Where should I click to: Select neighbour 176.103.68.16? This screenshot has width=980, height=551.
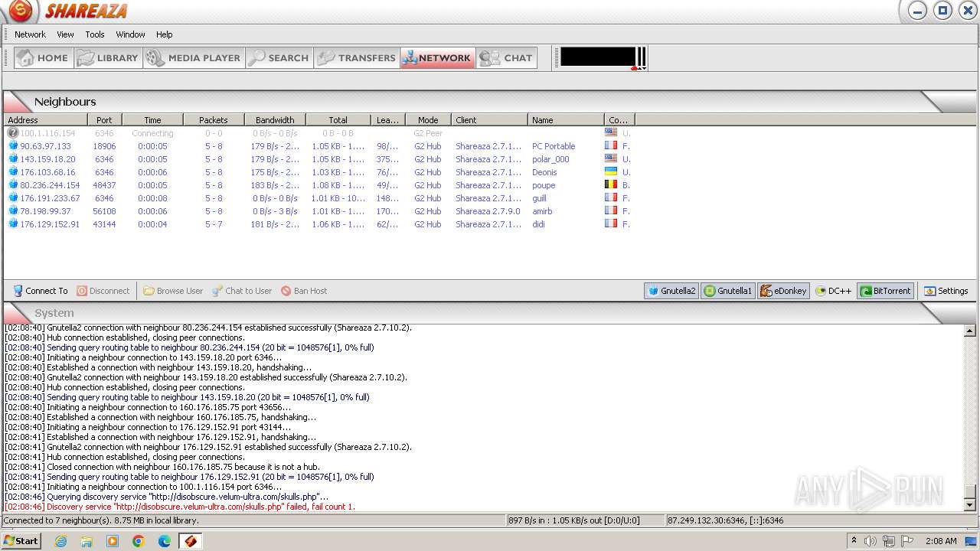pos(319,172)
